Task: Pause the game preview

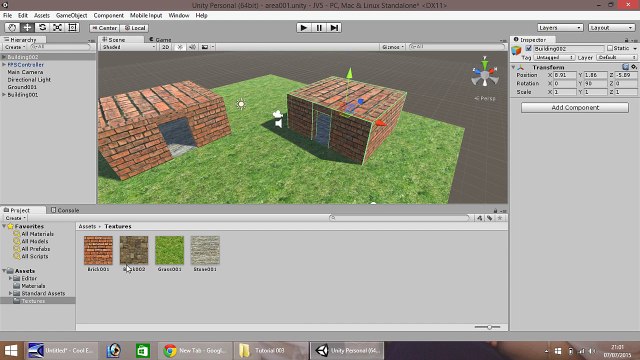Action: (x=319, y=28)
